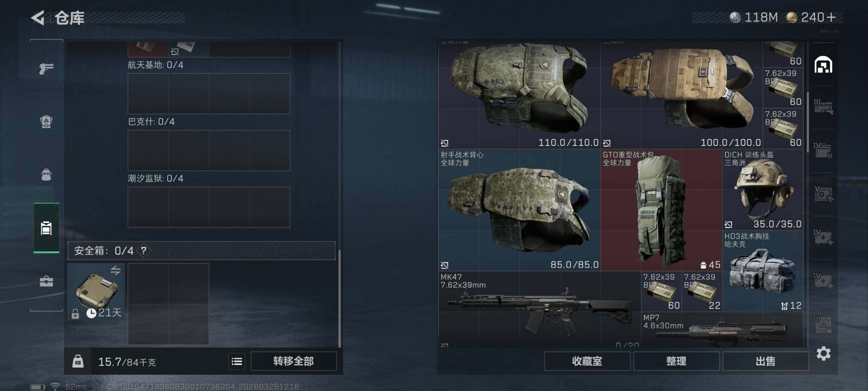This screenshot has width=868, height=391.
Task: Select the tier V storage tab
Action: [x=823, y=194]
